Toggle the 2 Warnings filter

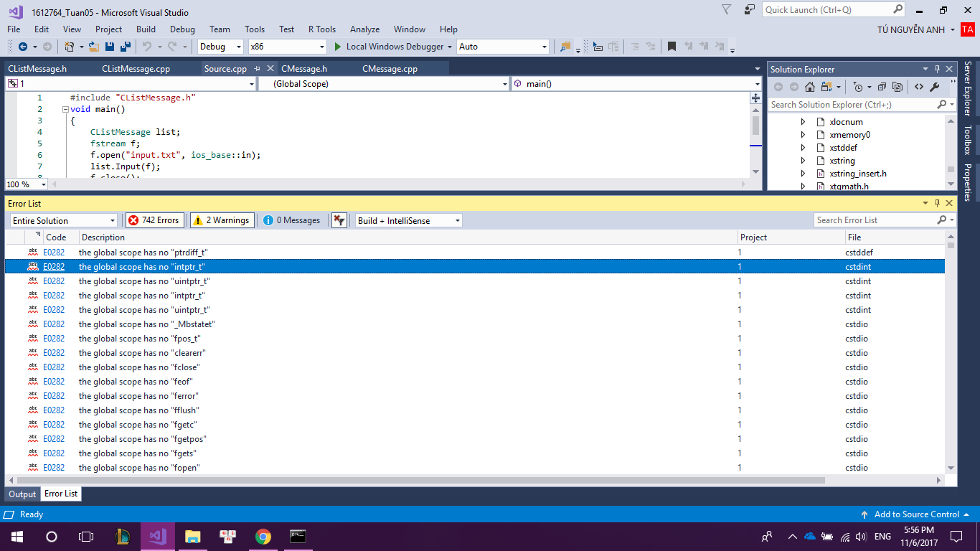(x=222, y=220)
